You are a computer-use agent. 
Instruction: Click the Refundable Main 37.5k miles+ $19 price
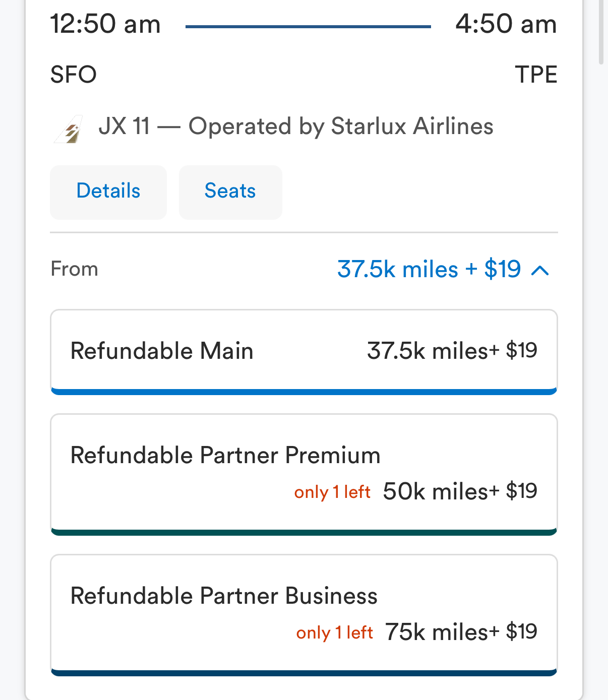pos(452,351)
